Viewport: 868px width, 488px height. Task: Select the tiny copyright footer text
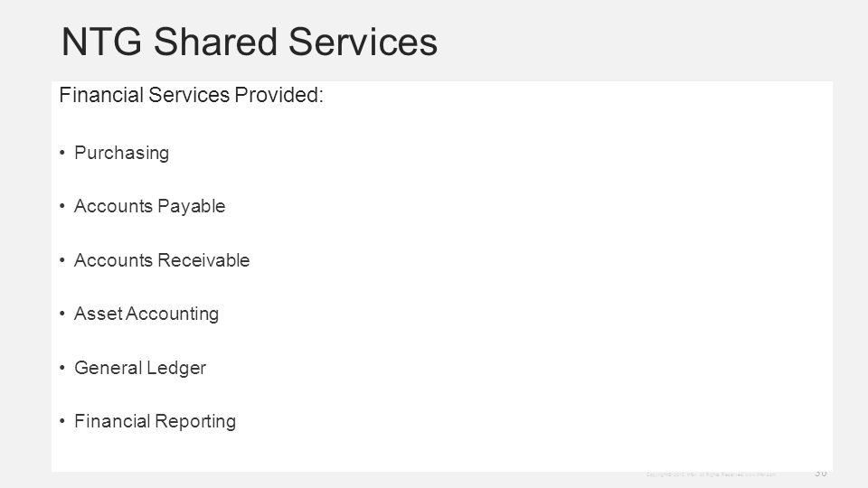point(711,474)
